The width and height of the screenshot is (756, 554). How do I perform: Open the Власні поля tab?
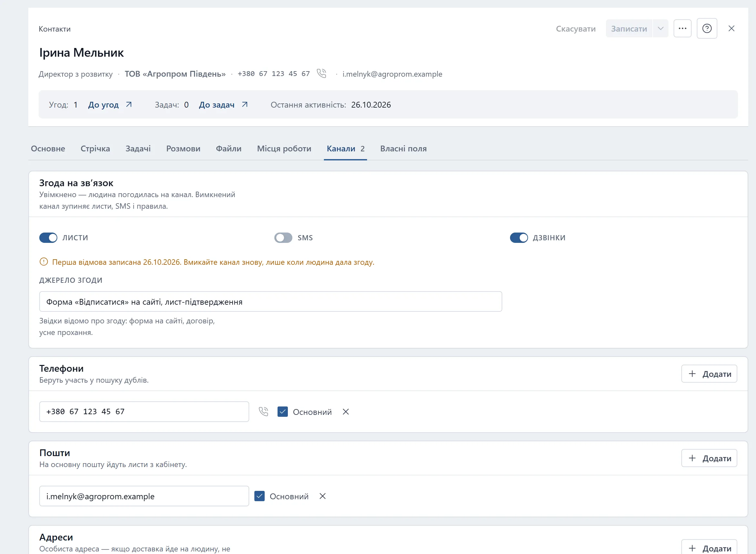(x=403, y=148)
